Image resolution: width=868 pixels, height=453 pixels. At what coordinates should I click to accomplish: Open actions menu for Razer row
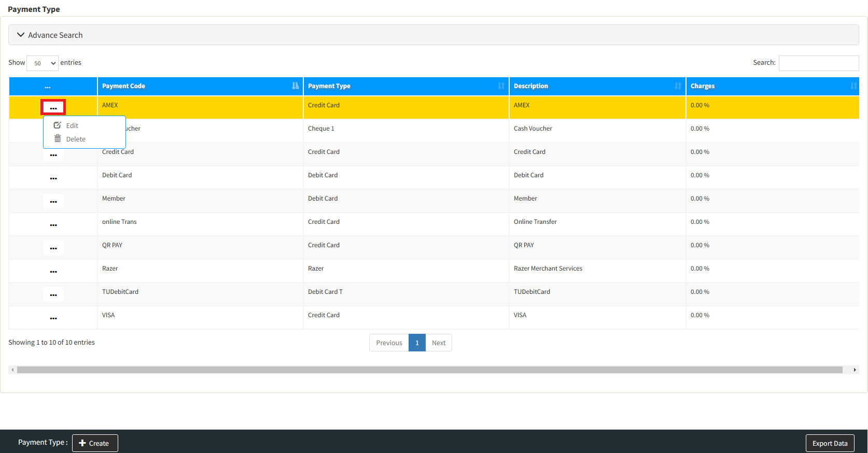tap(53, 271)
